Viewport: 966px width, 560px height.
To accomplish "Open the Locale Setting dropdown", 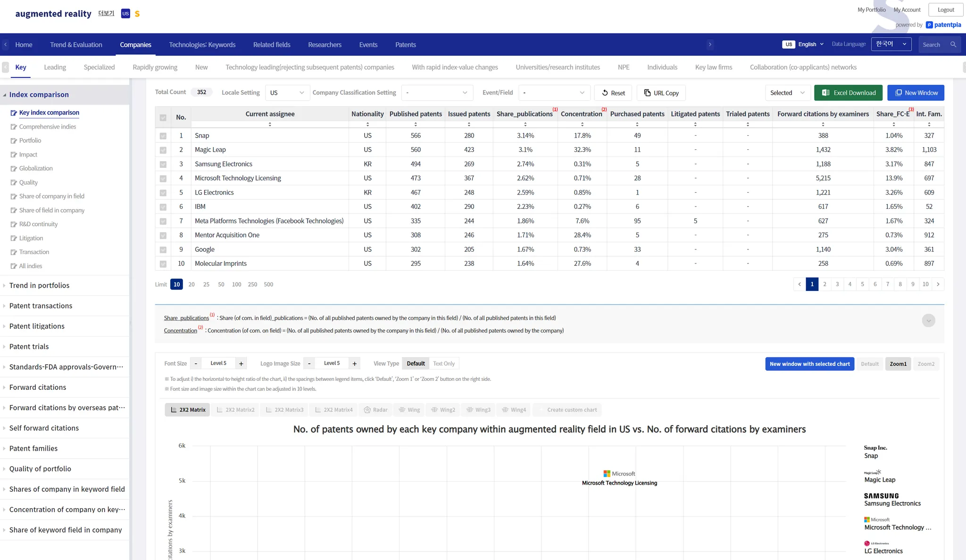I will click(x=287, y=93).
